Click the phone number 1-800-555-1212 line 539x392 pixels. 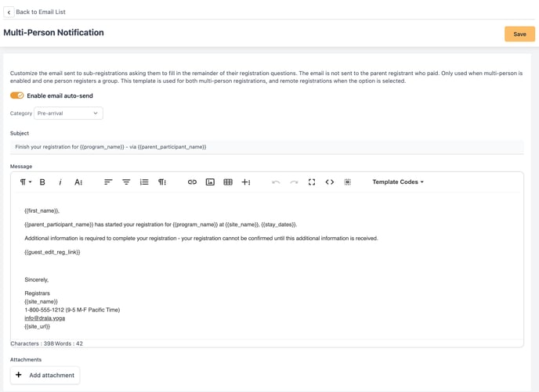[x=72, y=310]
